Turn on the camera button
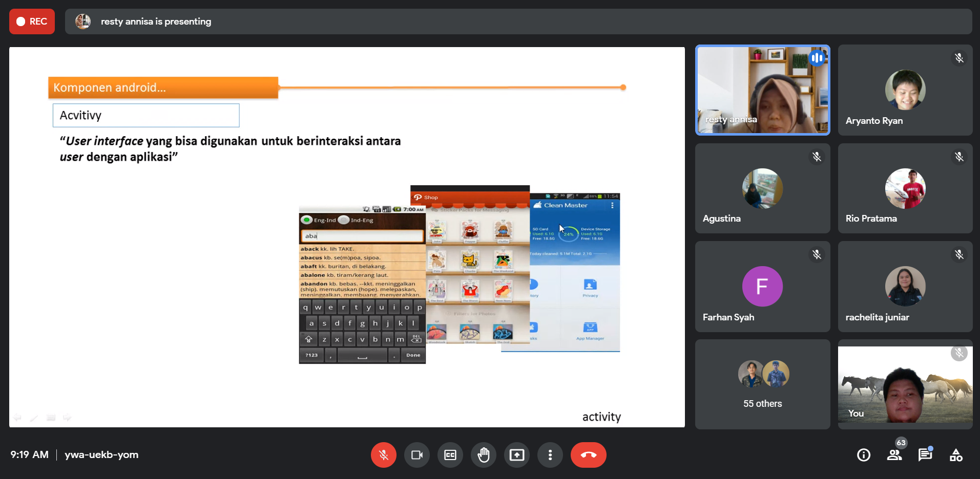This screenshot has width=980, height=479. pyautogui.click(x=416, y=455)
